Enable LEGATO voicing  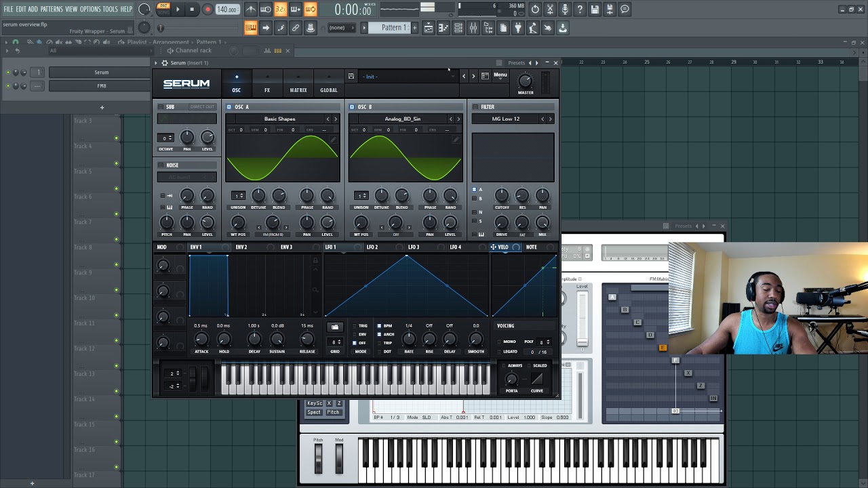click(499, 352)
